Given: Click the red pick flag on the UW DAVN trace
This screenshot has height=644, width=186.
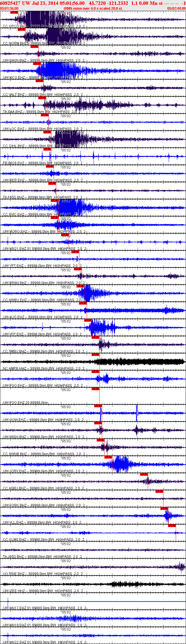Looking at the screenshot, I should point(35,46).
